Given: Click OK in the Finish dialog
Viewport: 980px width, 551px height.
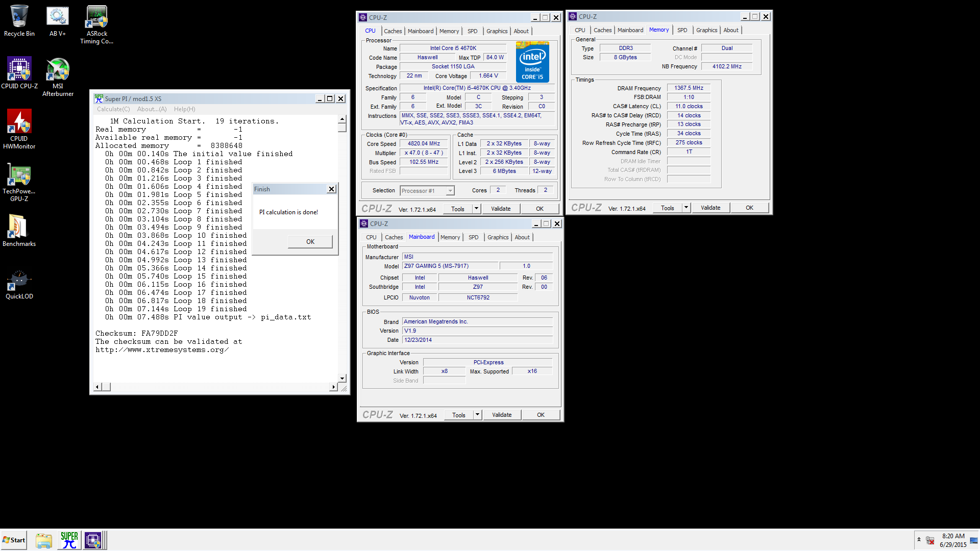Looking at the screenshot, I should [x=310, y=242].
